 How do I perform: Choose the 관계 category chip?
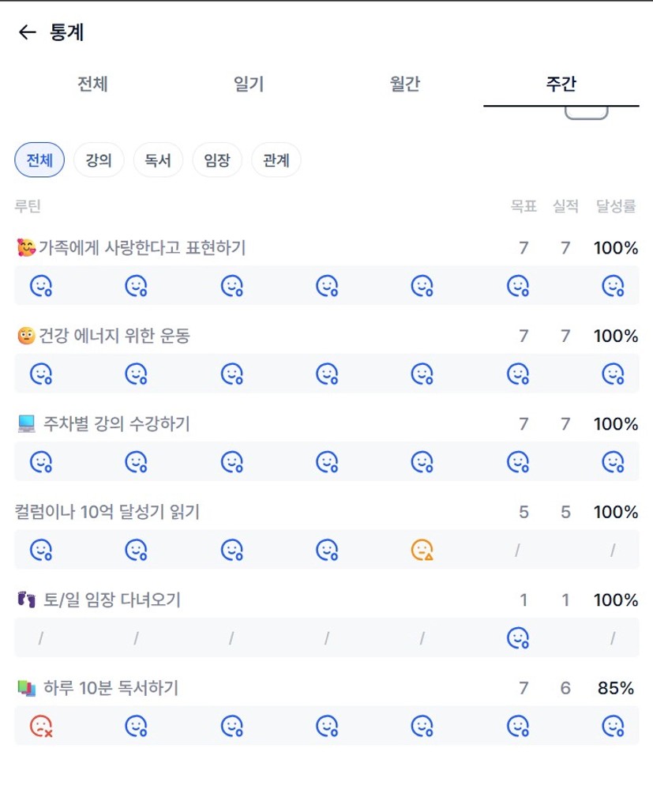tap(276, 160)
